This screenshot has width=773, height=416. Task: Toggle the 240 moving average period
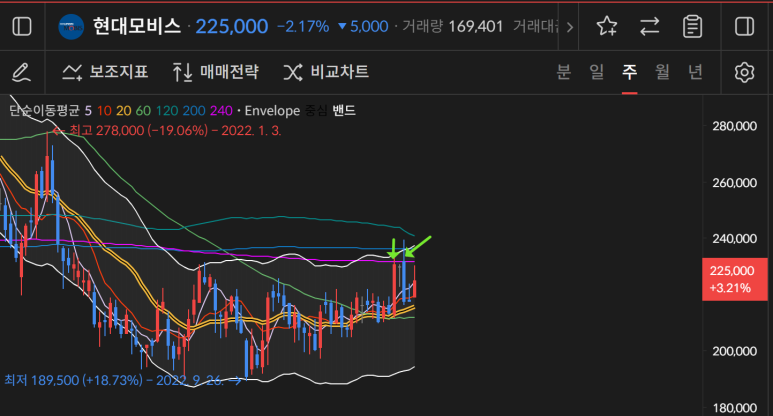221,110
